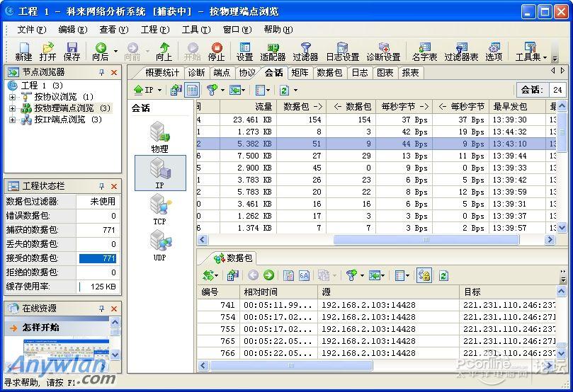Toggle the lock auto-scroll icon in 数据包 toolbar
This screenshot has width=573, height=392.
point(424,275)
